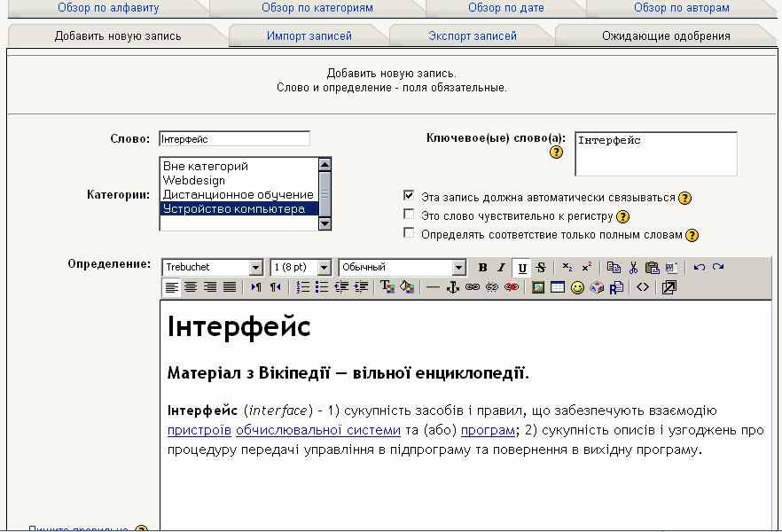
Task: Enlarge the editor to fullscreen
Action: (669, 287)
